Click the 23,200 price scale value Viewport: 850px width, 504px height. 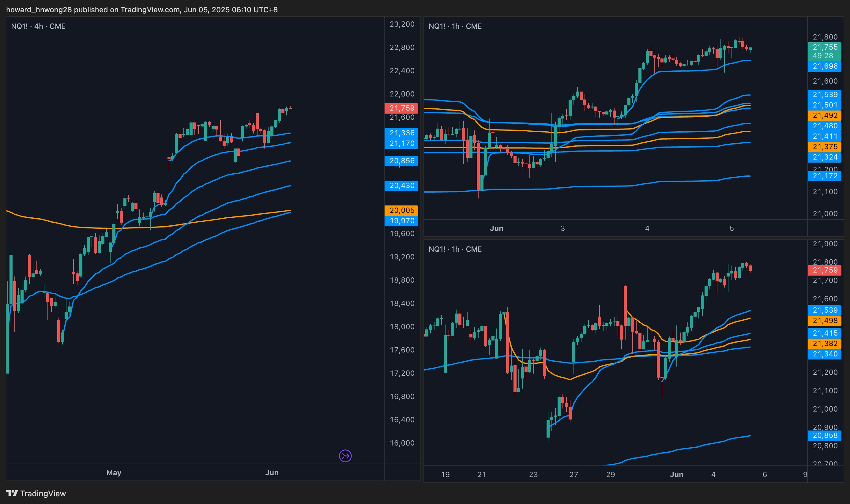pos(402,24)
